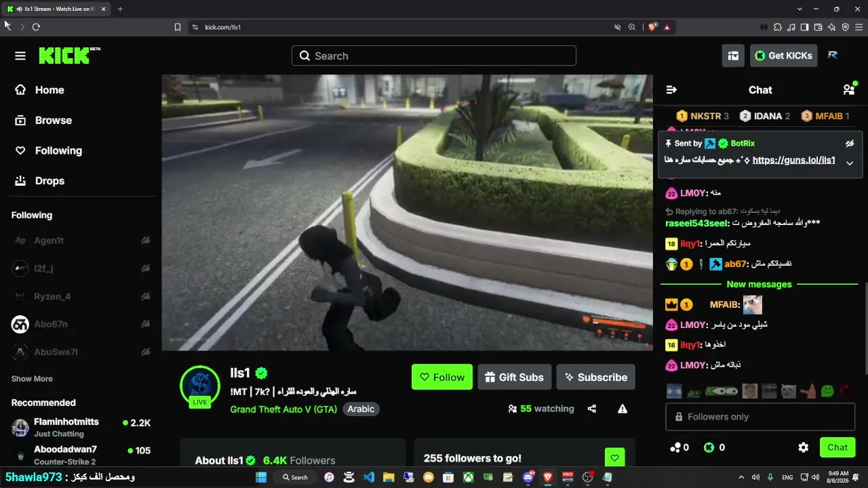Open the Ryzen_4 followed channel
868x488 pixels.
[x=81, y=296]
